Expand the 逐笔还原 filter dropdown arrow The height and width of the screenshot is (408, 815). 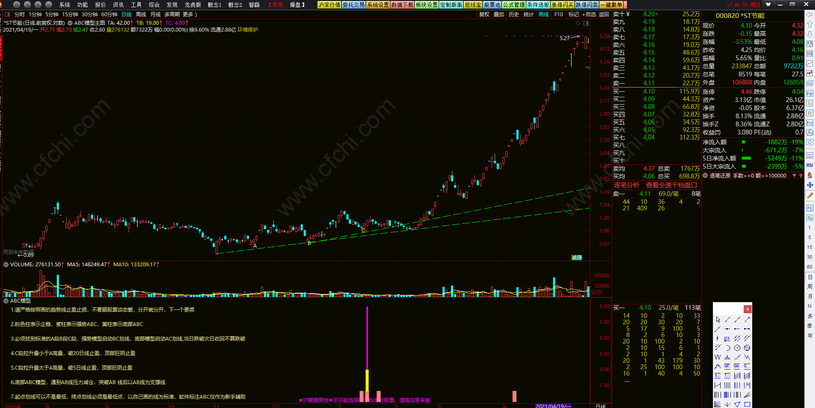click(x=794, y=176)
